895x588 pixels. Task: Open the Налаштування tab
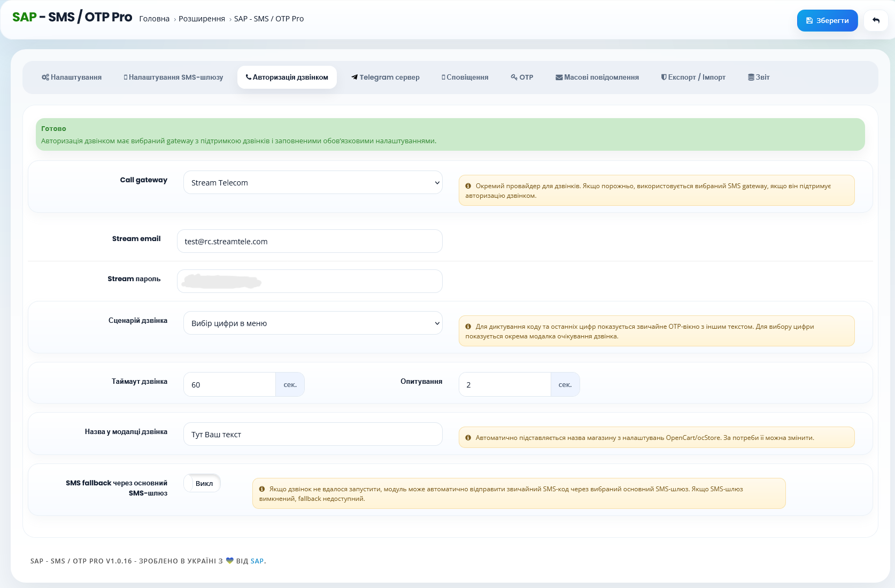click(x=72, y=78)
